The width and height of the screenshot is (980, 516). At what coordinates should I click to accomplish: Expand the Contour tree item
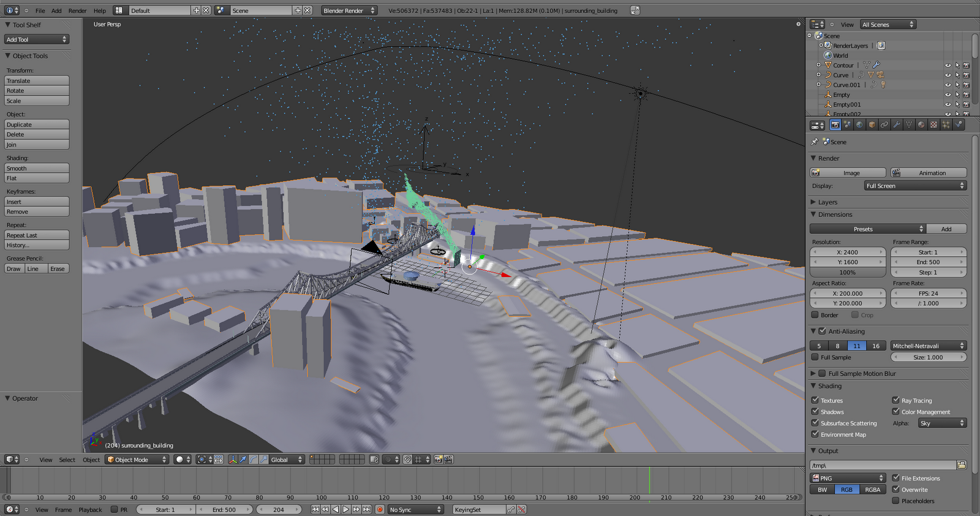[818, 65]
